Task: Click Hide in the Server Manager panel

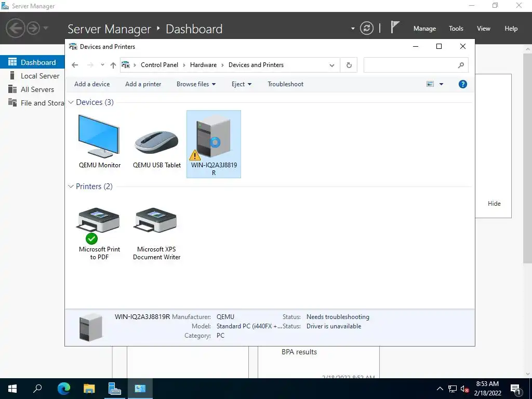Action: point(494,204)
